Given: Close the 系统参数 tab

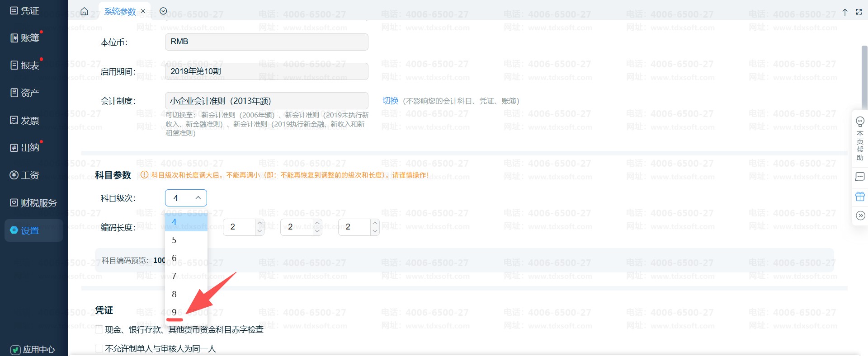Looking at the screenshot, I should tap(143, 11).
